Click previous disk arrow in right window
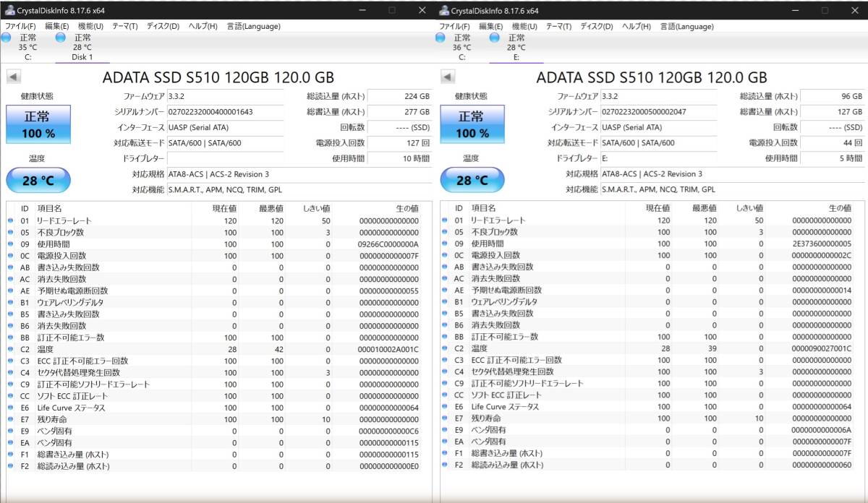The height and width of the screenshot is (503, 868). [448, 77]
